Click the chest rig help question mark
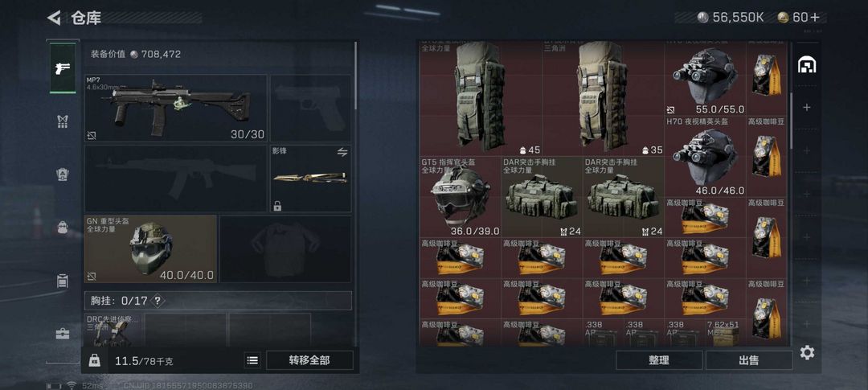Screen dimensions: 868x390 coord(158,301)
